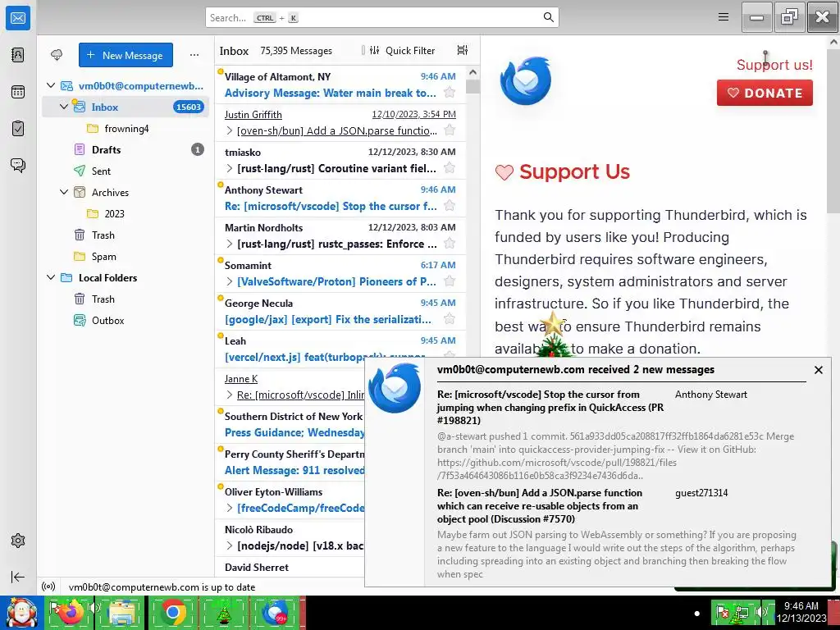This screenshot has height=630, width=840.
Task: Close the new messages notification
Action: pos(818,370)
